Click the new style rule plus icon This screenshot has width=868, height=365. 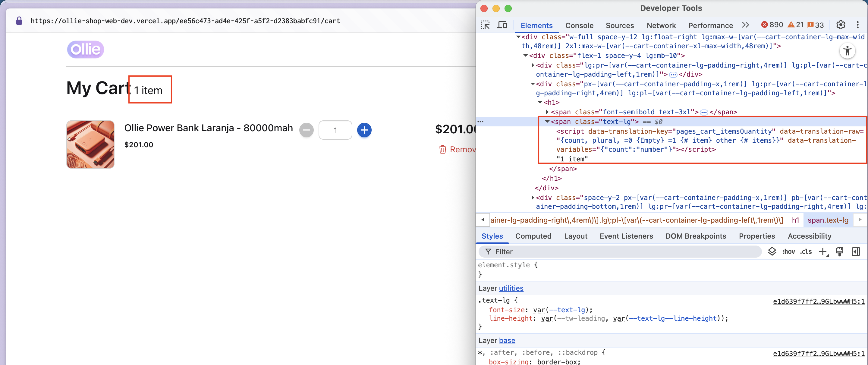coord(822,252)
